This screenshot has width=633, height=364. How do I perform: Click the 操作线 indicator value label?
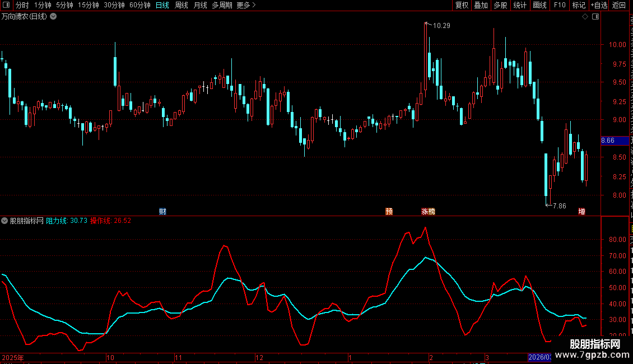110,221
